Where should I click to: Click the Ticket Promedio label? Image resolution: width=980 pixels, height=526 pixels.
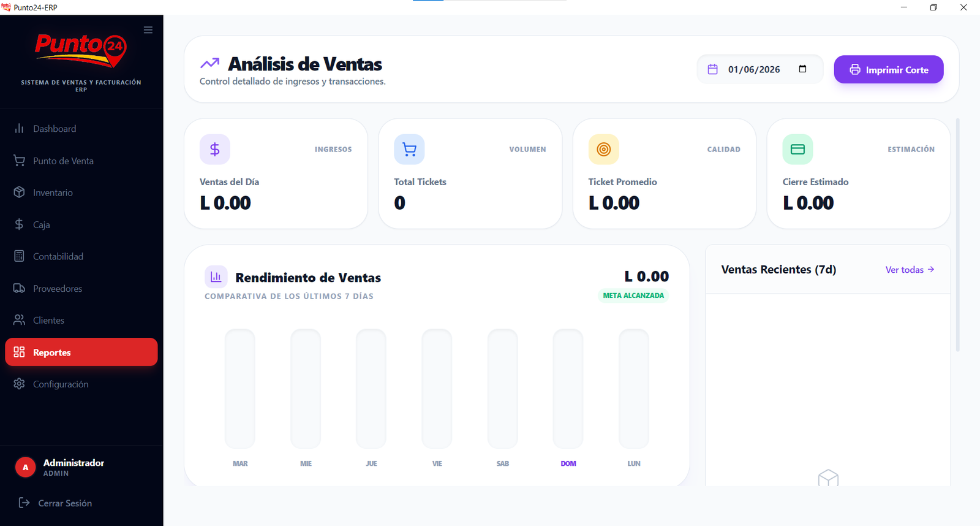coord(622,182)
